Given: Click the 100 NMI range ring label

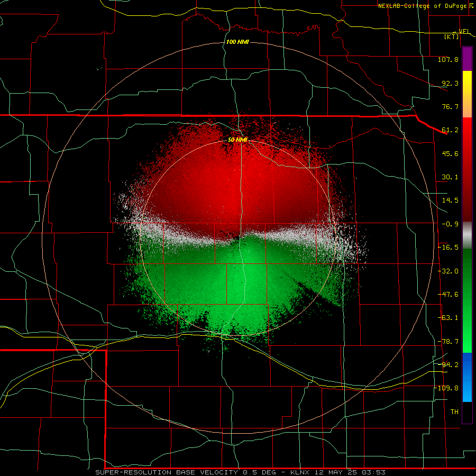Looking at the screenshot, I should (x=237, y=42).
